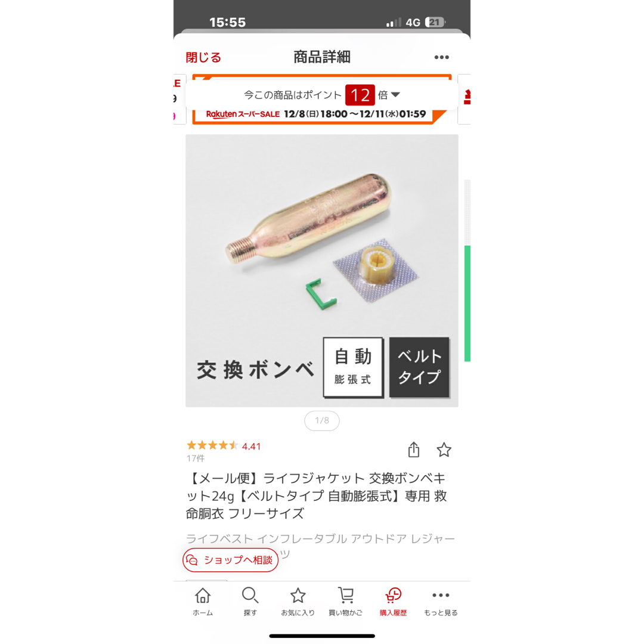The height and width of the screenshot is (644, 644).
Task: Toggle the favorite star for this product
Action: (x=444, y=450)
